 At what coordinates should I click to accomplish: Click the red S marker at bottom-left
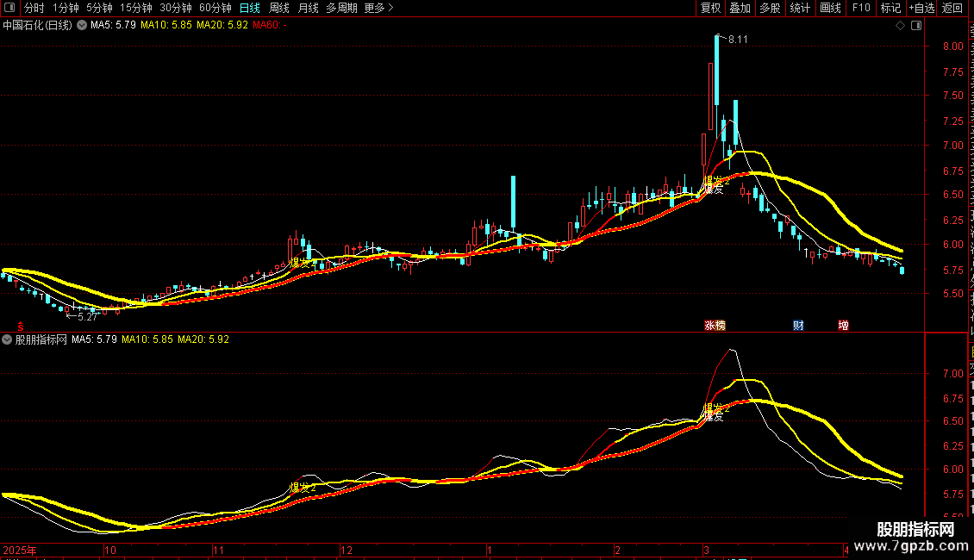pyautogui.click(x=21, y=327)
